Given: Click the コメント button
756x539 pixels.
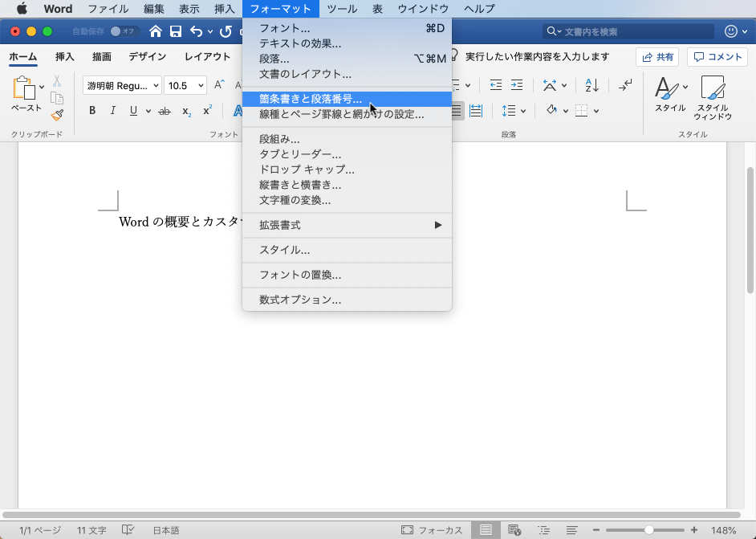Looking at the screenshot, I should (717, 57).
